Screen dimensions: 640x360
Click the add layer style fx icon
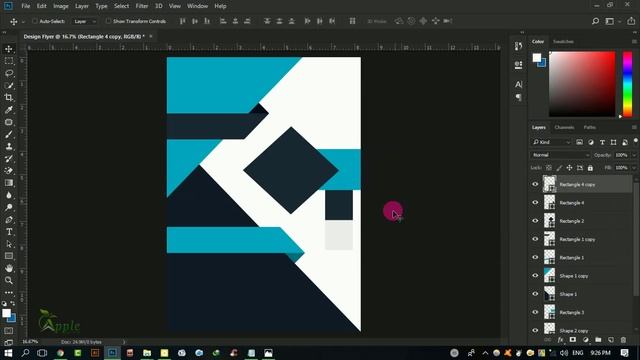[x=561, y=340]
